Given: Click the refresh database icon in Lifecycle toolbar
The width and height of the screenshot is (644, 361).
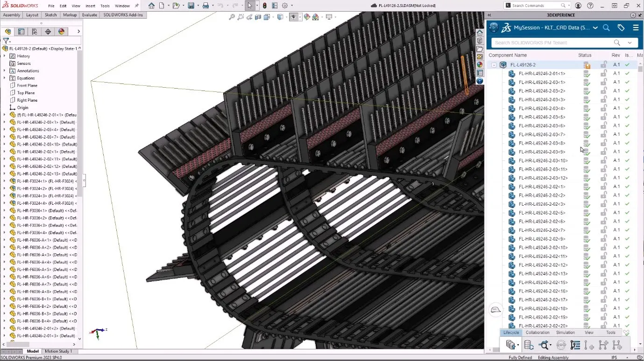Looking at the screenshot, I should [528, 345].
